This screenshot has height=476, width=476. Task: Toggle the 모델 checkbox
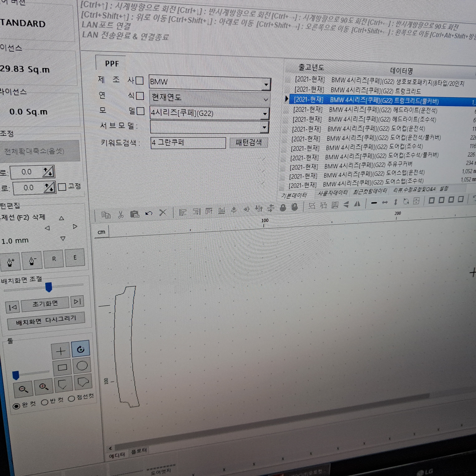pyautogui.click(x=140, y=111)
